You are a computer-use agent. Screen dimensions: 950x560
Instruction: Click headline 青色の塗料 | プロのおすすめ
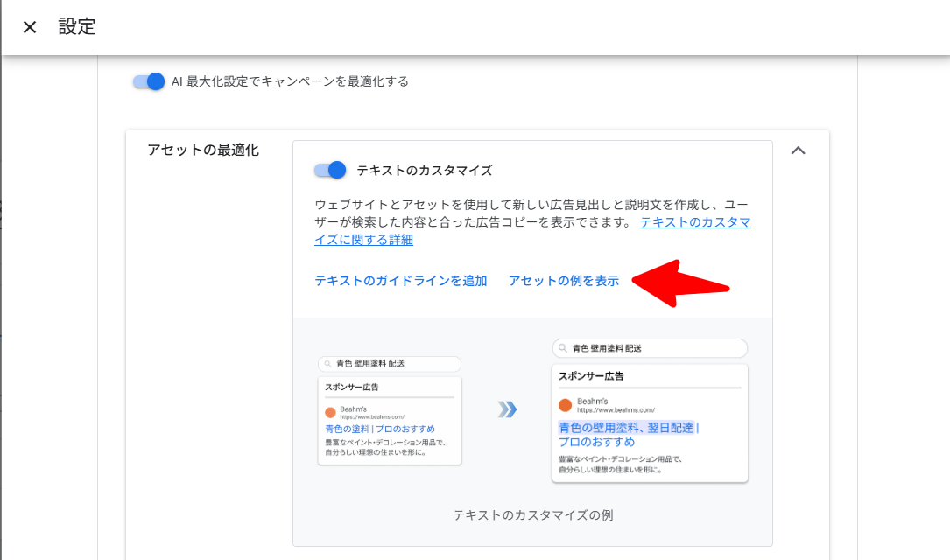pyautogui.click(x=380, y=429)
